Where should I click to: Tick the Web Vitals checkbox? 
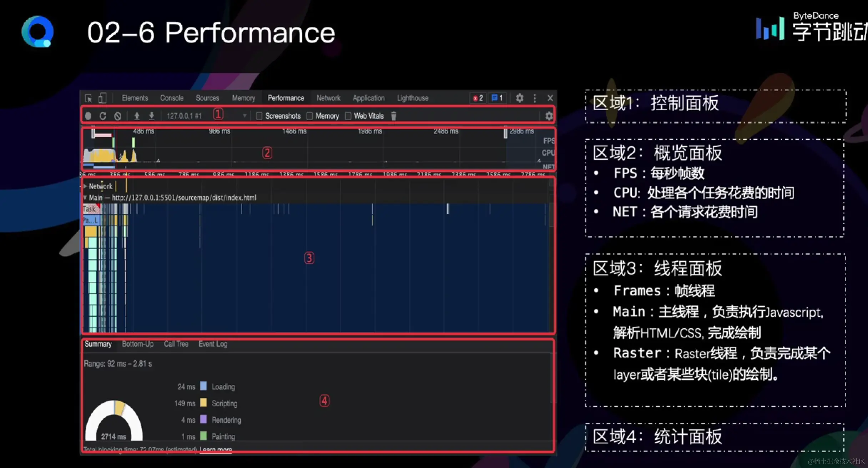[x=348, y=116]
